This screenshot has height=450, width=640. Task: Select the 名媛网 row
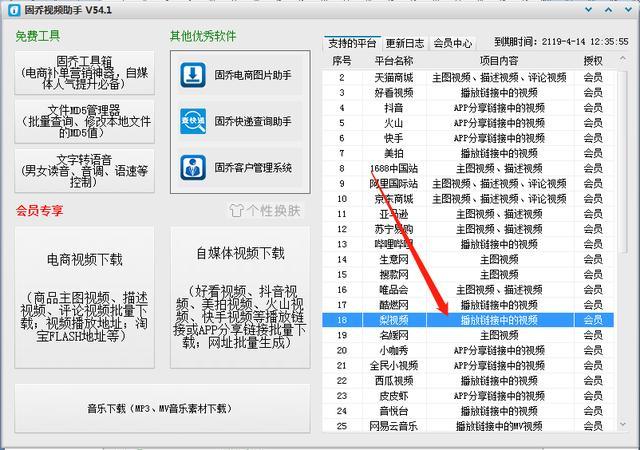[x=468, y=335]
